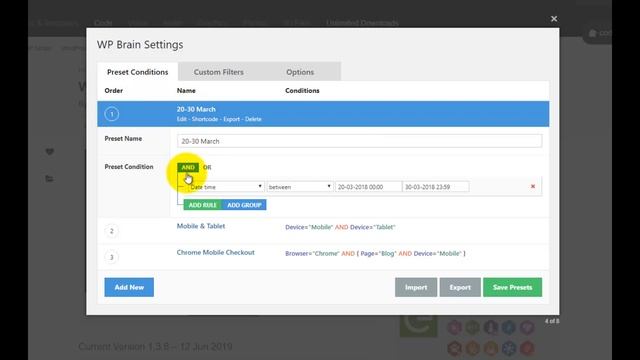Click the order number 2 circle icon
Screen dimensions: 640x360
(112, 231)
